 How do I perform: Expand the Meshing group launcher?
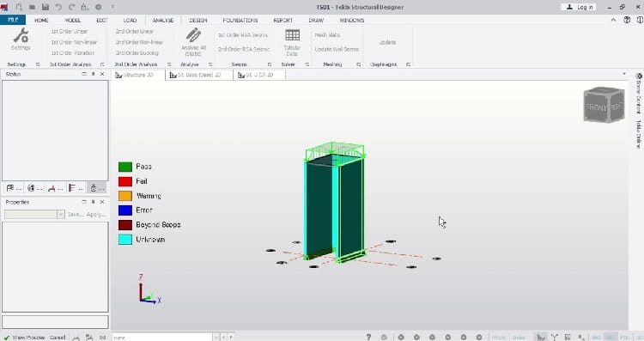point(359,64)
